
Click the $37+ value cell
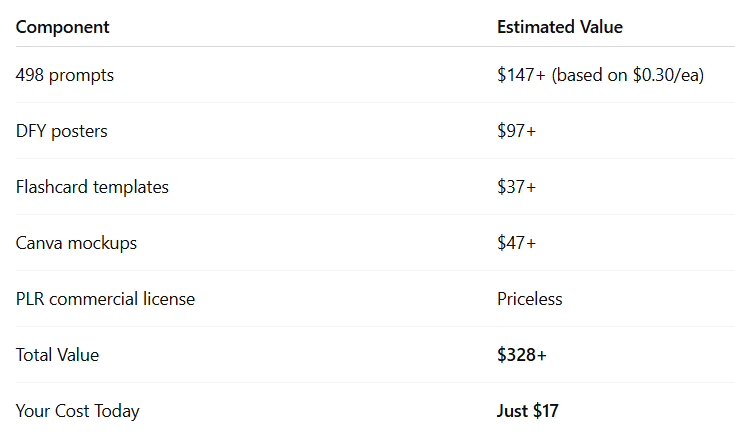pos(517,187)
